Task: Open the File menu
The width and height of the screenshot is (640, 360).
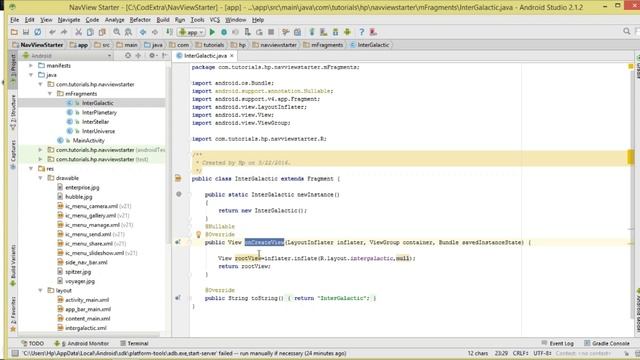Action: pos(15,20)
